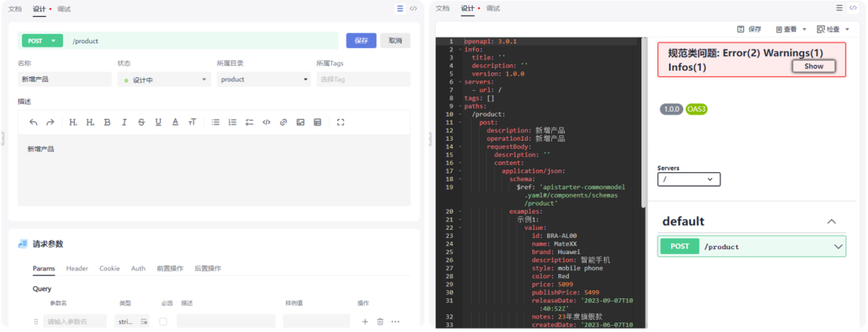The width and height of the screenshot is (868, 332).
Task: Click the /product path input field
Action: pos(203,41)
